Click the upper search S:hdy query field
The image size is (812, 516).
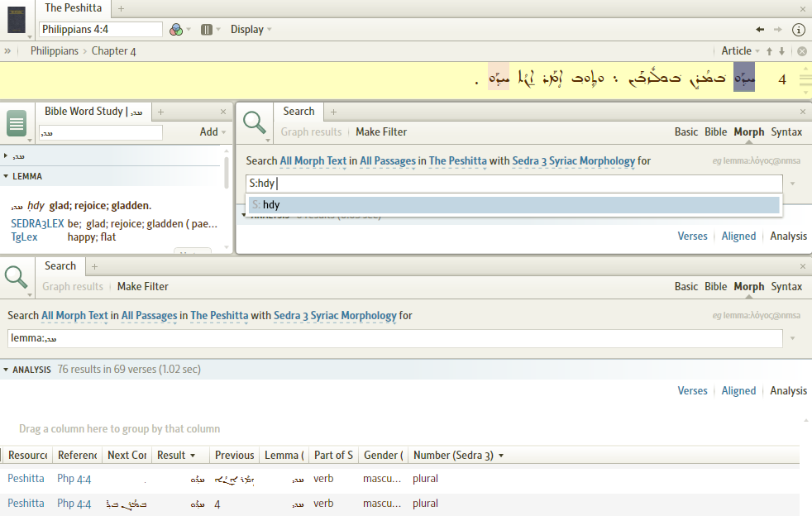(x=513, y=184)
